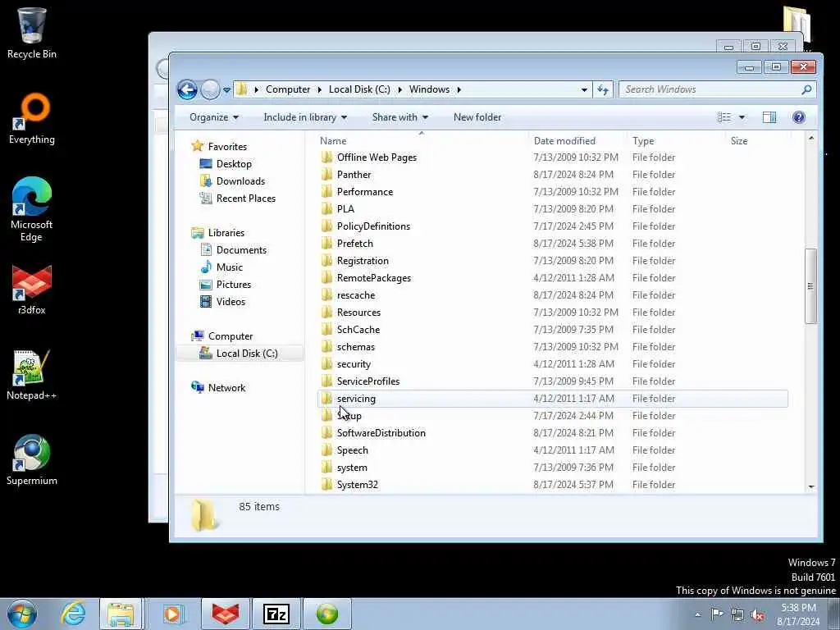Open the Action Center flag icon
Screen dimensions: 840x630
(x=717, y=614)
